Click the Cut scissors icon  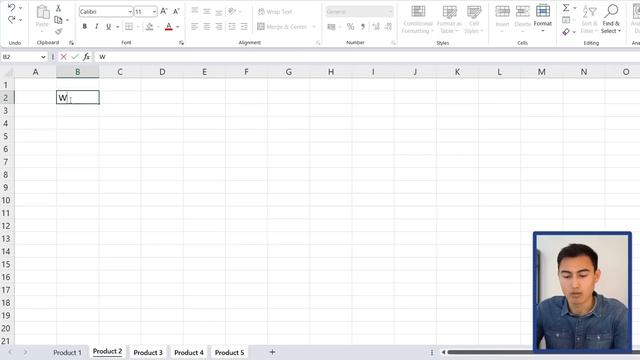click(58, 8)
